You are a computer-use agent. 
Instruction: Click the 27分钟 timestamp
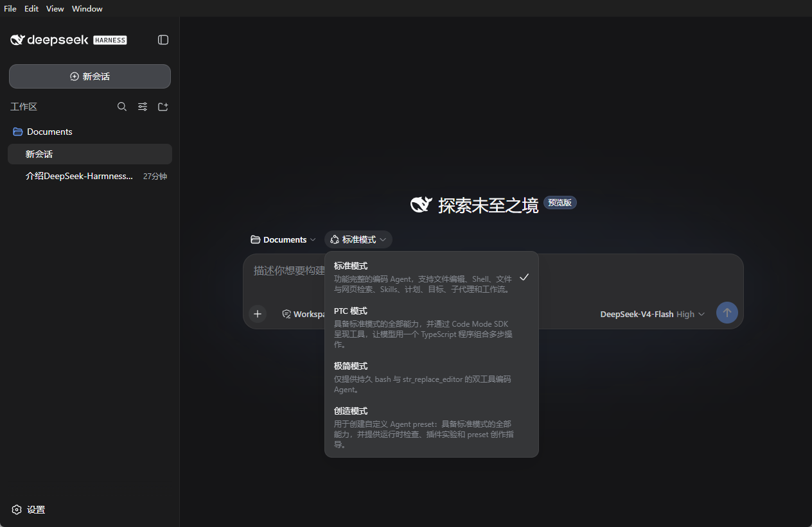click(155, 176)
